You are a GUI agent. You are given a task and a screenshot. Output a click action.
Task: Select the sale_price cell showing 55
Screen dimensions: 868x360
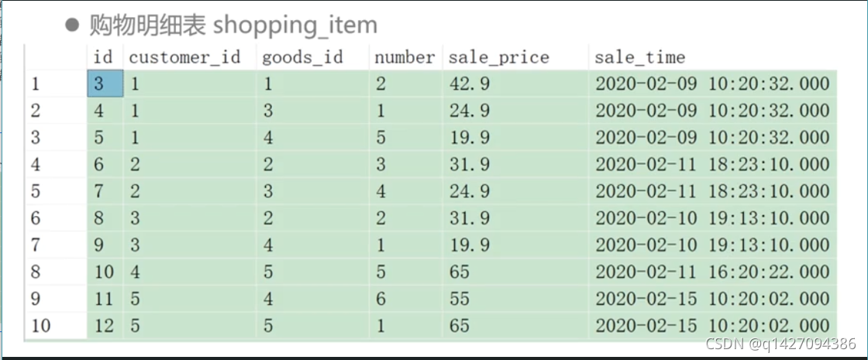click(460, 299)
